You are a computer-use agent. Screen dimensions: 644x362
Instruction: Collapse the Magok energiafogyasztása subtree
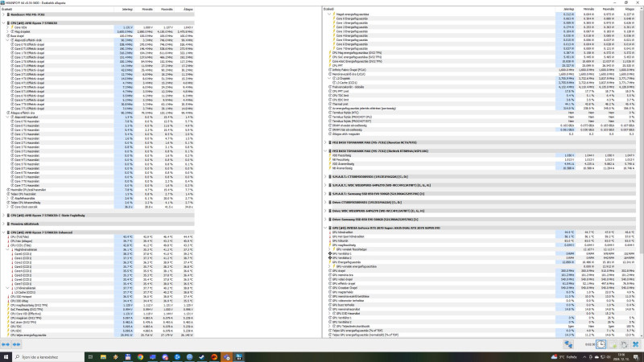pyautogui.click(x=329, y=14)
